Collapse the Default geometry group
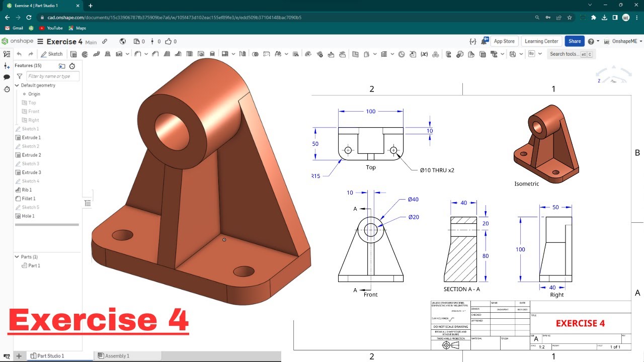Image resolution: width=644 pixels, height=362 pixels. [17, 85]
